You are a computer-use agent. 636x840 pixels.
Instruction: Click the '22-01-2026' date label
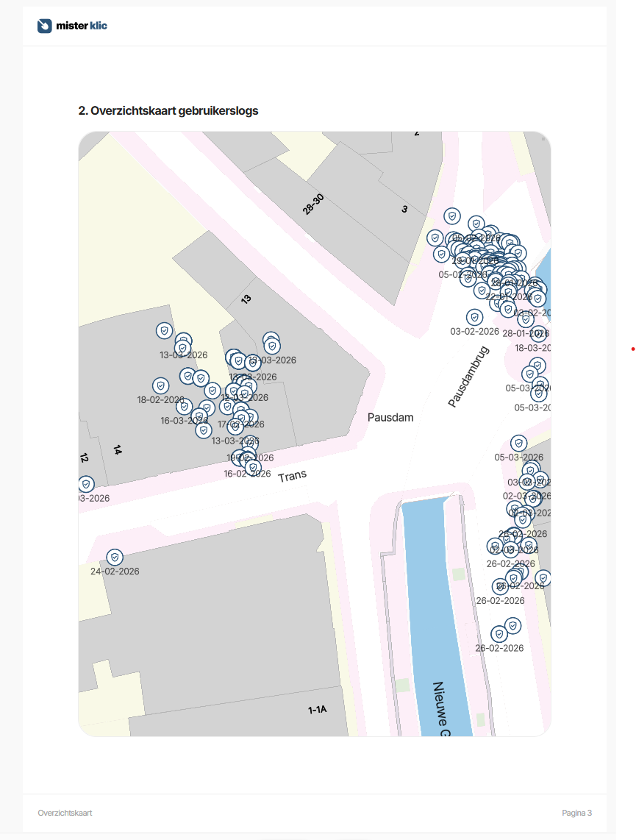509,296
